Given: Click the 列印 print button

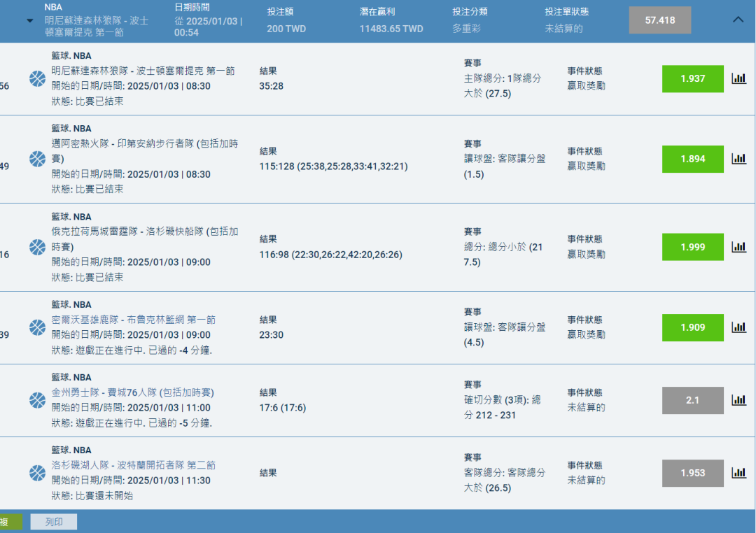Looking at the screenshot, I should 53,521.
